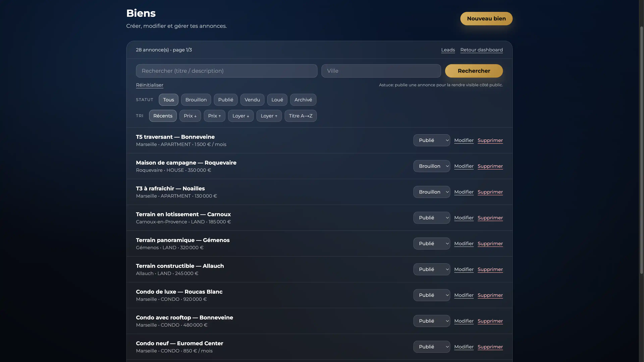
Task: Open the Leads page
Action: point(448,50)
